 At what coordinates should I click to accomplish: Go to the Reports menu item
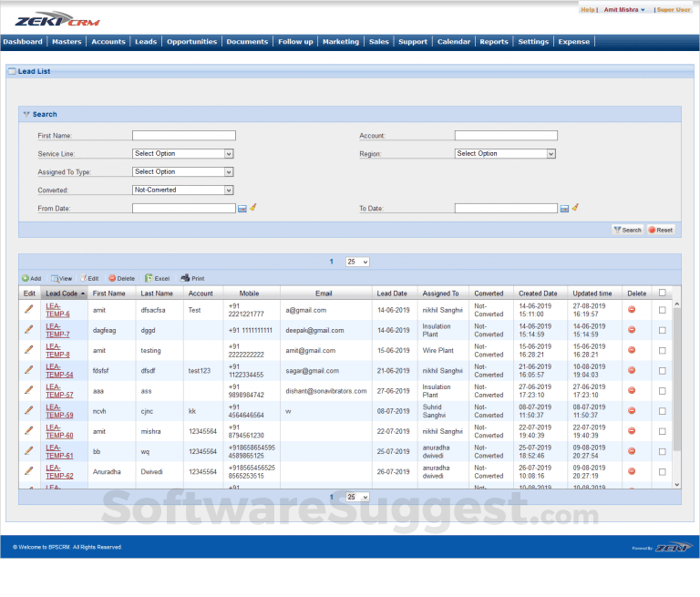coord(494,42)
